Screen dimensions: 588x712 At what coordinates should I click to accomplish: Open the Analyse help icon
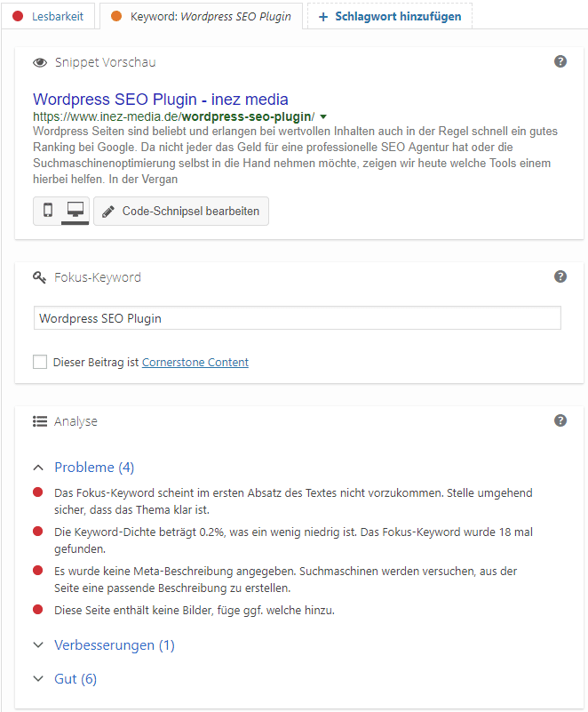(x=560, y=420)
